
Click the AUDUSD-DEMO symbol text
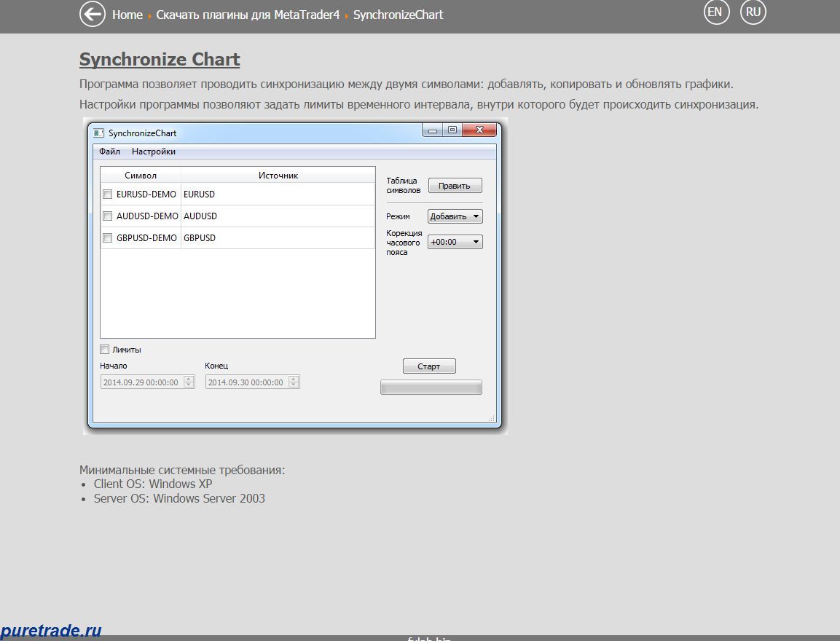click(x=147, y=216)
